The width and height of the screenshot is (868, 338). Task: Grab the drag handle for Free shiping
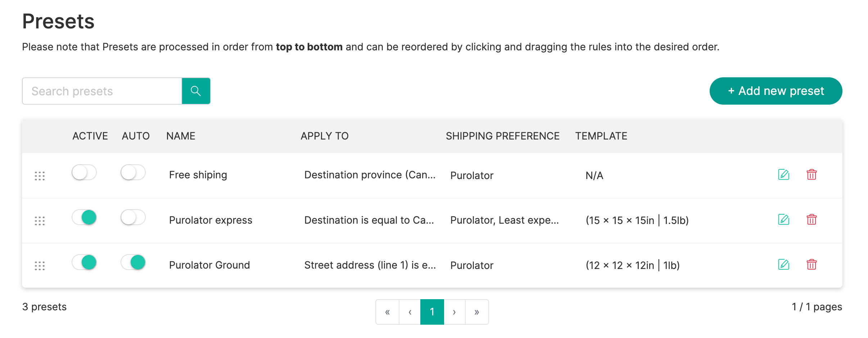40,176
